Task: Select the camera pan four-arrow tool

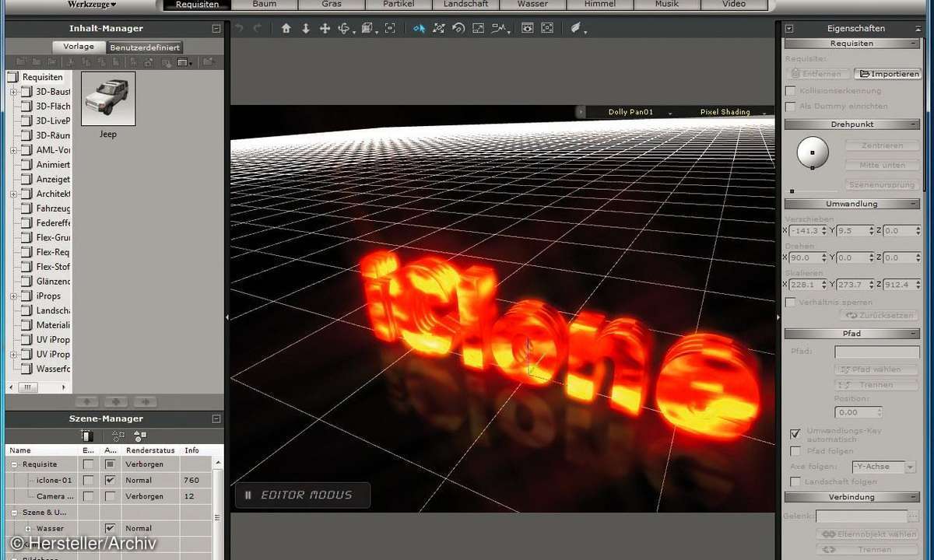Action: pos(325,28)
